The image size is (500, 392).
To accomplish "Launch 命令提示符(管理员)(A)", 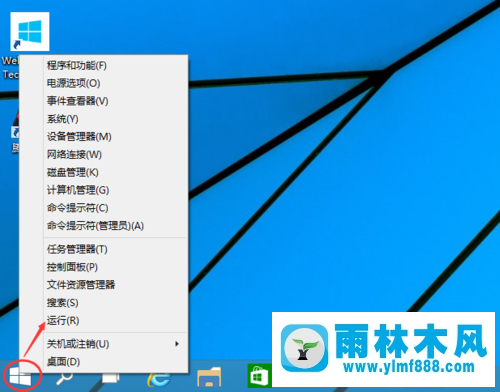I will [104, 226].
